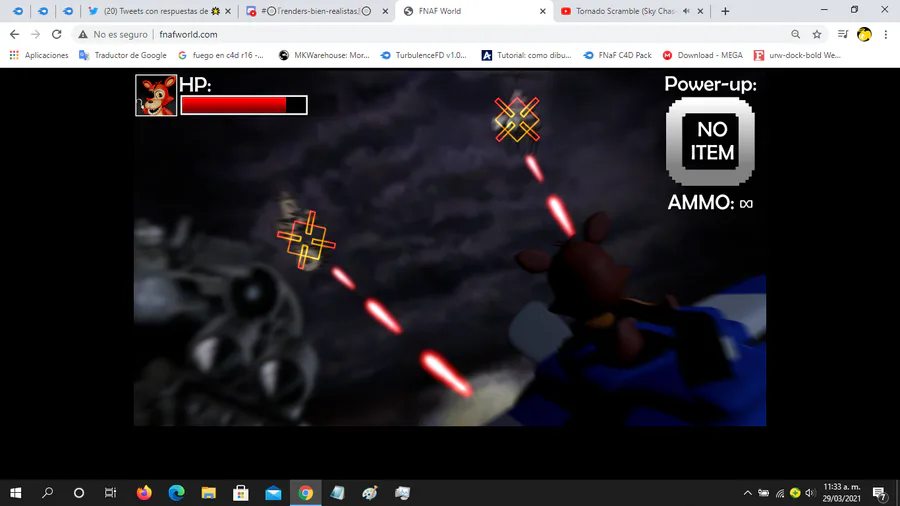This screenshot has width=900, height=506.
Task: Go back to the previous page
Action: (14, 34)
